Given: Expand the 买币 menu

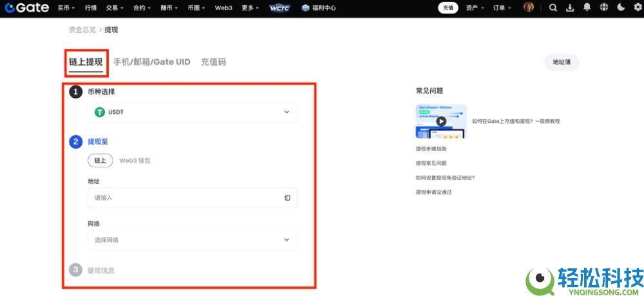Looking at the screenshot, I should click(66, 8).
